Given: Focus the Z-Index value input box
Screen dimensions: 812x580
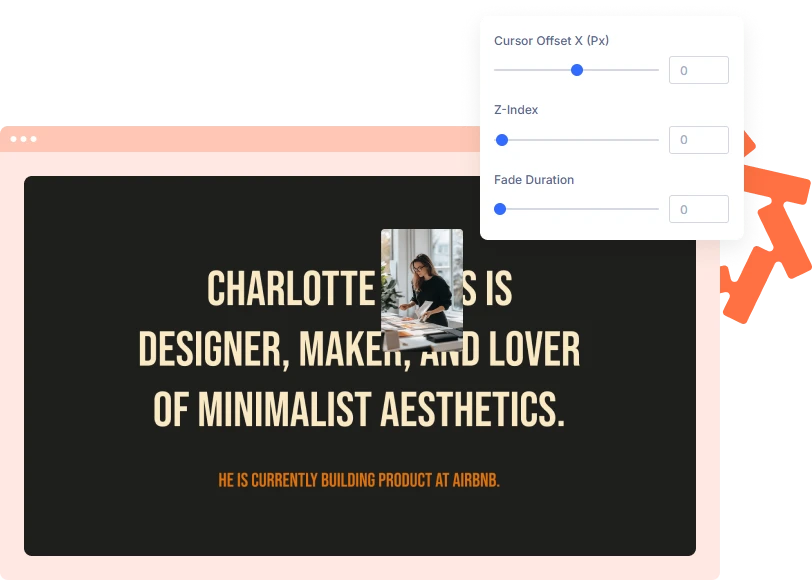Looking at the screenshot, I should [x=699, y=140].
